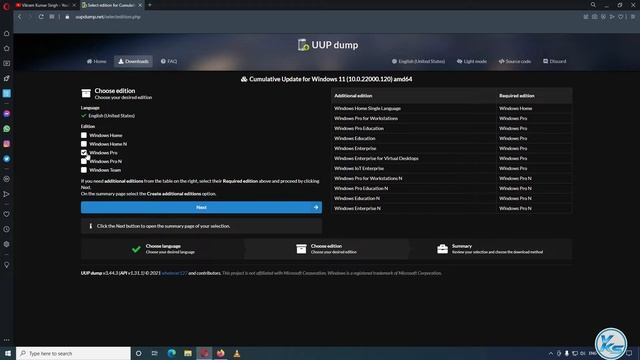
Task: Click the Windows Home Single Language row
Action: (x=452, y=108)
